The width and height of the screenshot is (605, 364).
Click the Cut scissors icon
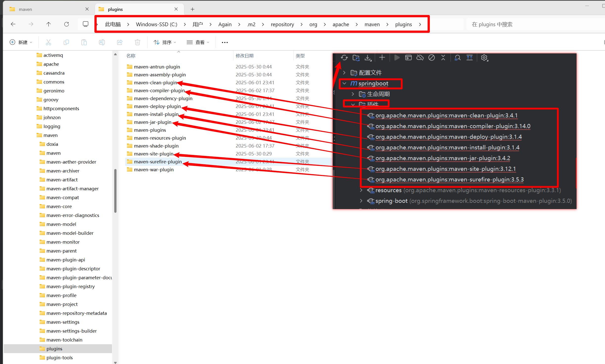pyautogui.click(x=48, y=42)
